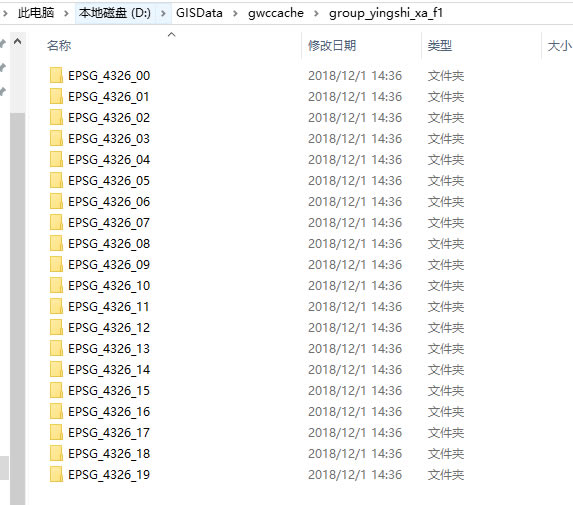Image resolution: width=573 pixels, height=505 pixels.
Task: Sort by 类型 column header
Action: coord(440,46)
